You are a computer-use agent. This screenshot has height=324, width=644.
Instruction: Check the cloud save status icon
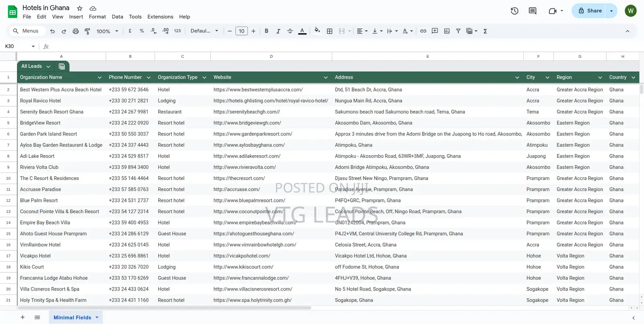(x=93, y=8)
